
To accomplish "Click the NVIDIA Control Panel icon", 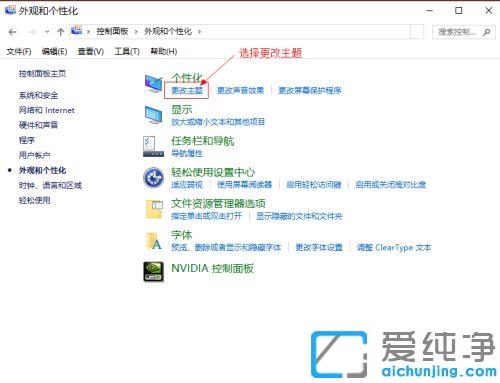I will point(153,271).
